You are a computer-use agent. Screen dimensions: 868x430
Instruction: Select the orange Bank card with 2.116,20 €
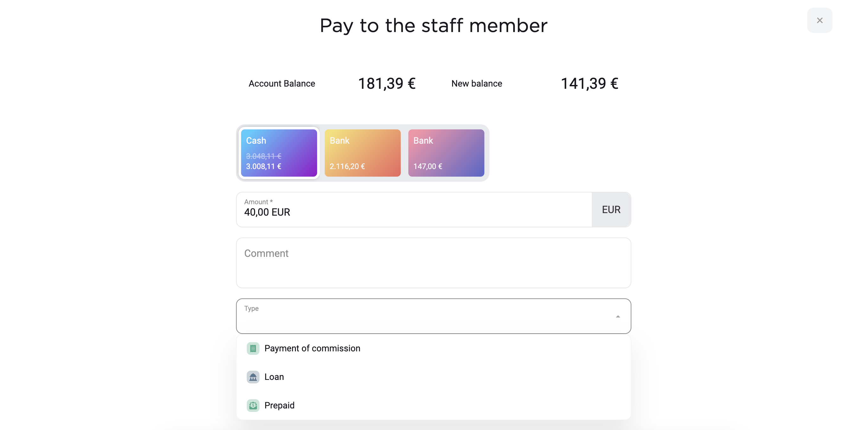pos(362,153)
